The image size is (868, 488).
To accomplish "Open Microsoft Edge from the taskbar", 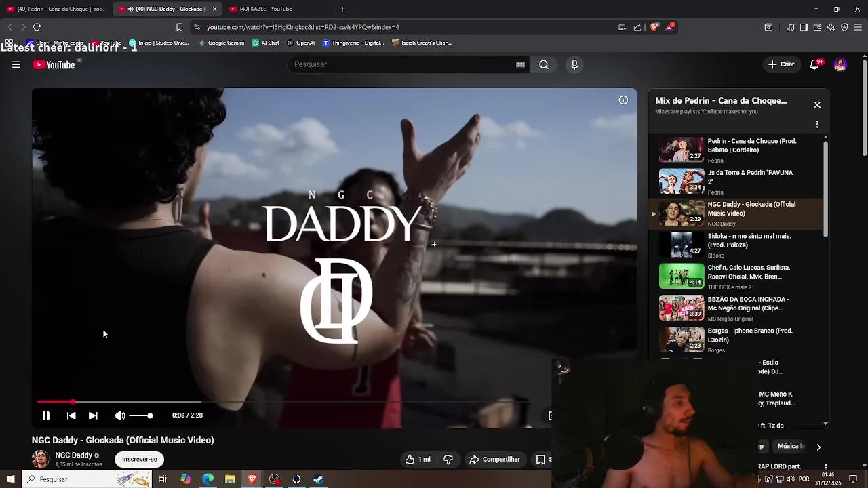I will point(208,479).
